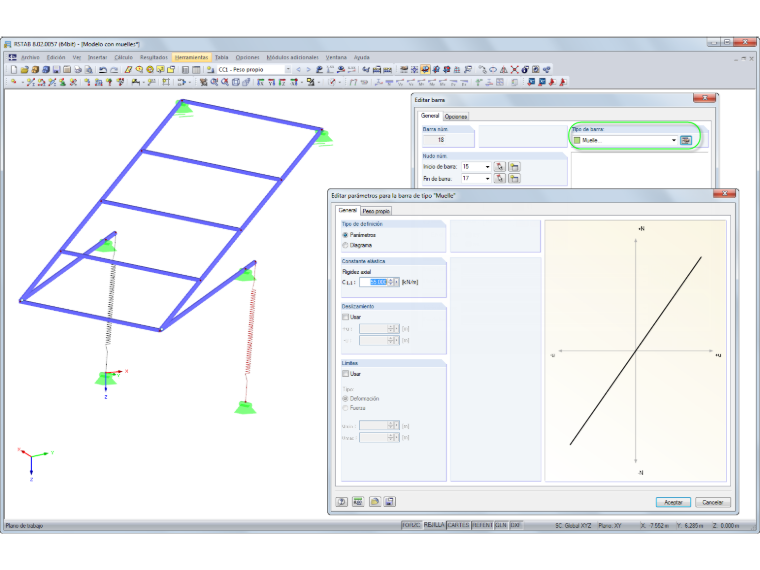Pick end node graphically icon beside Fin de barra

500,178
